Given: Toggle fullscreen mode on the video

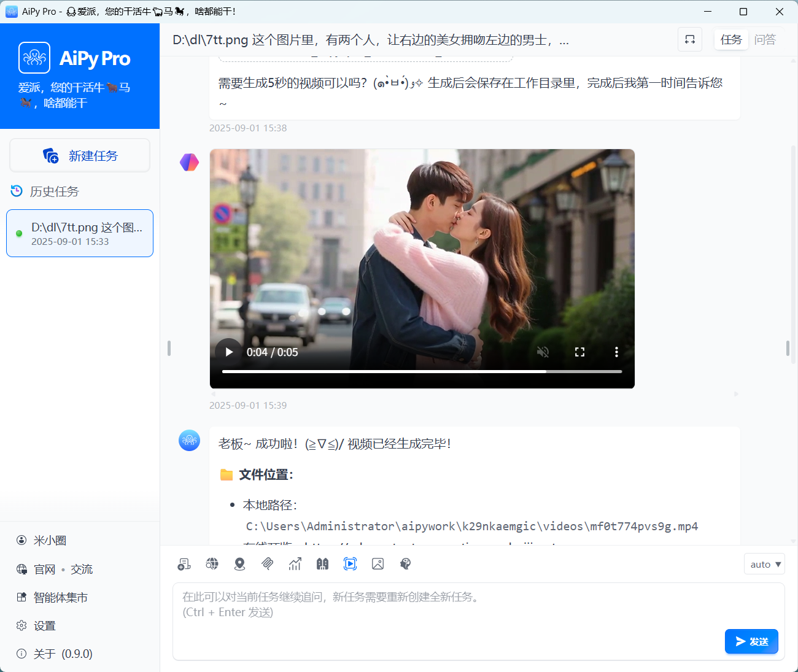Looking at the screenshot, I should (x=579, y=352).
